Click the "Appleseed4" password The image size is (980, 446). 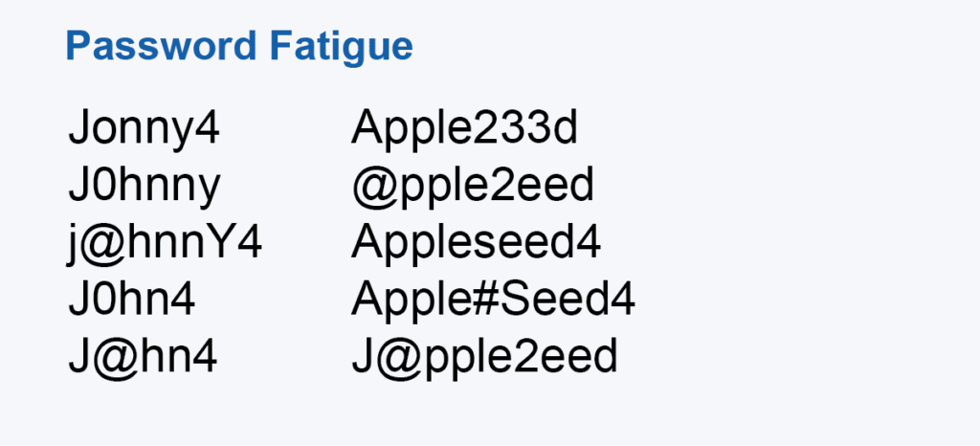point(476,244)
